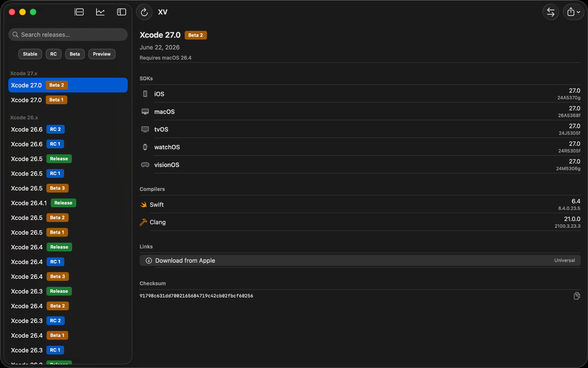Click Swift version build 6.4.0.23.5

(x=569, y=208)
